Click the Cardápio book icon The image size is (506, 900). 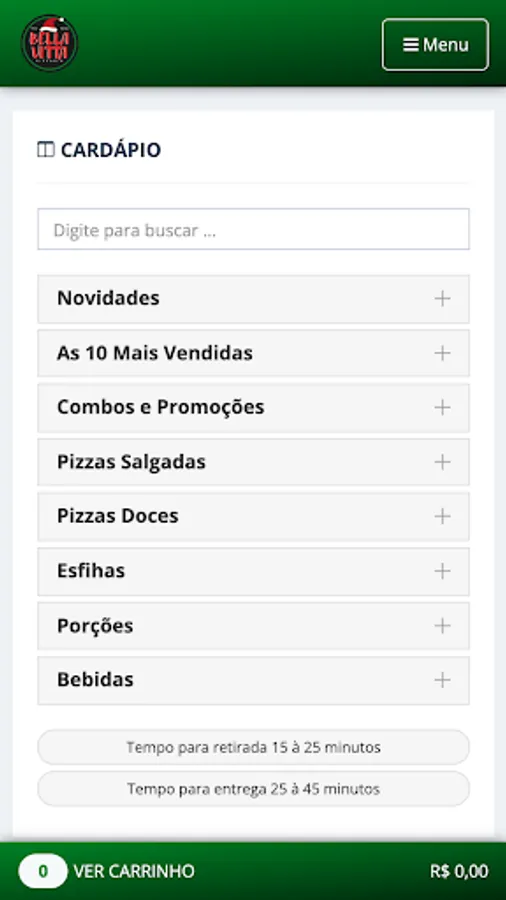(45, 150)
